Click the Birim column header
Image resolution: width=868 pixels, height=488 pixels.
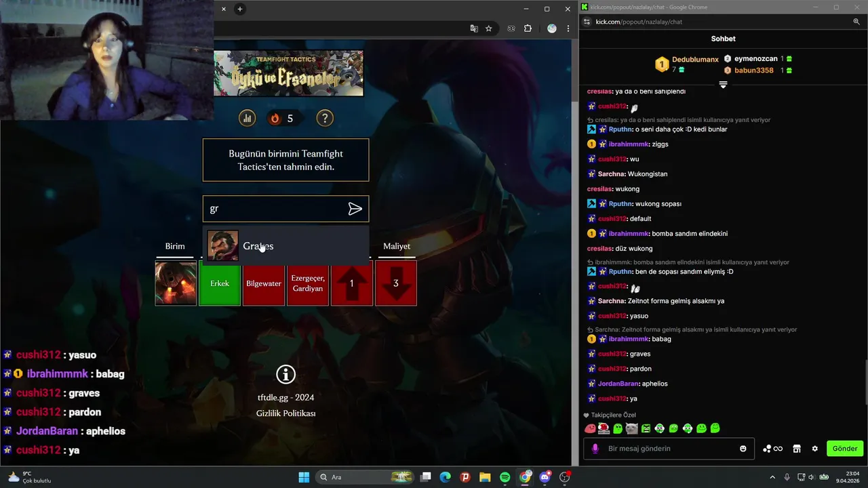(x=175, y=246)
